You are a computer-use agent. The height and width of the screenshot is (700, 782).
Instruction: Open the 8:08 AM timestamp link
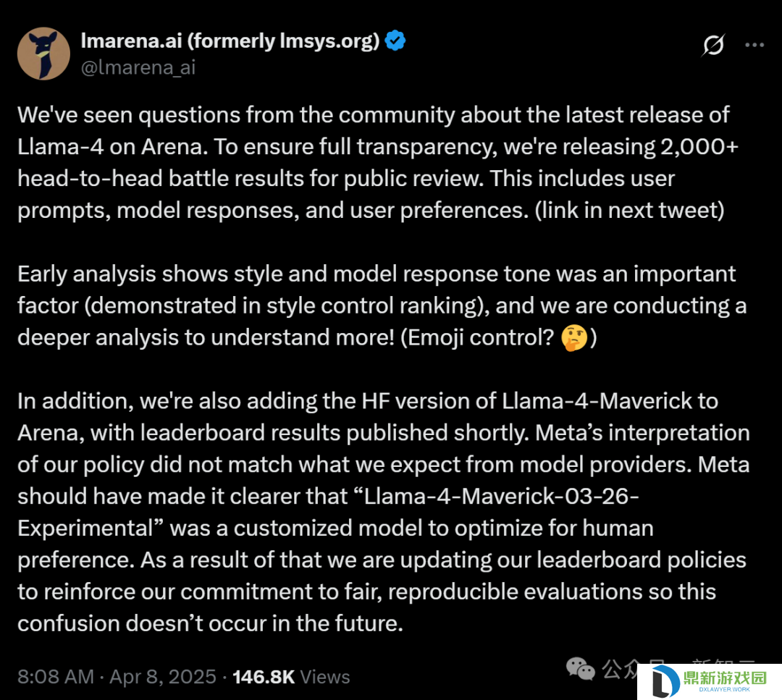(x=56, y=677)
